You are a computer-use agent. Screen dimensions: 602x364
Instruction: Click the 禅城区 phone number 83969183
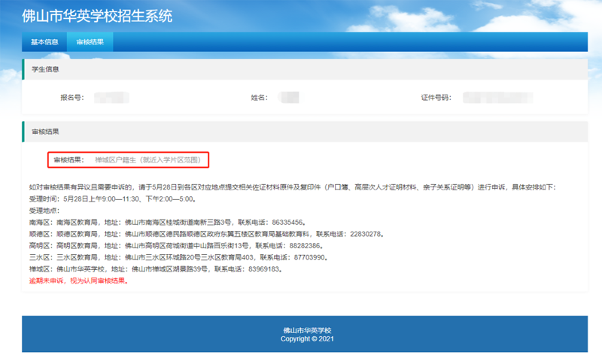coord(263,268)
